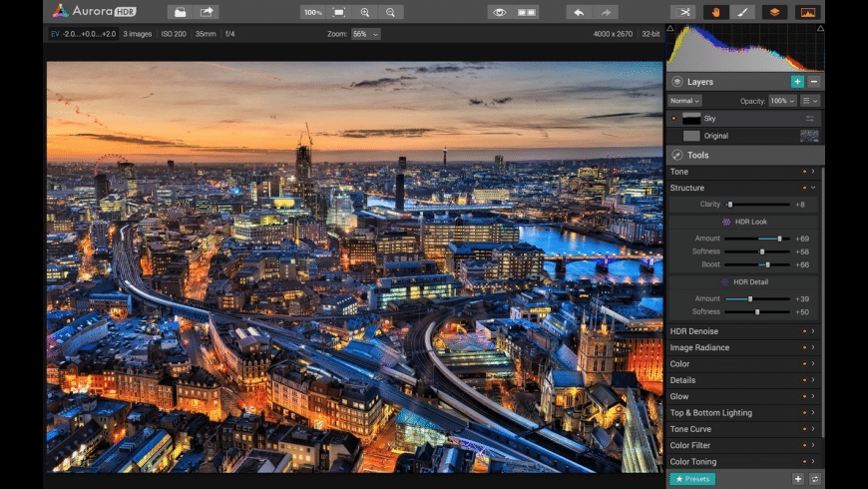Remove layer with the minus button
This screenshot has width=868, height=489.
(x=814, y=82)
